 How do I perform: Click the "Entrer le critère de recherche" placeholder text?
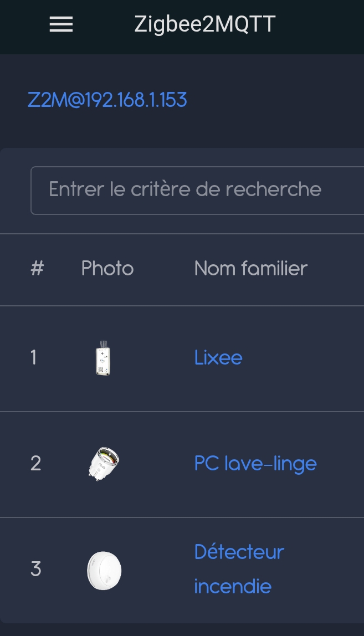[x=185, y=189]
